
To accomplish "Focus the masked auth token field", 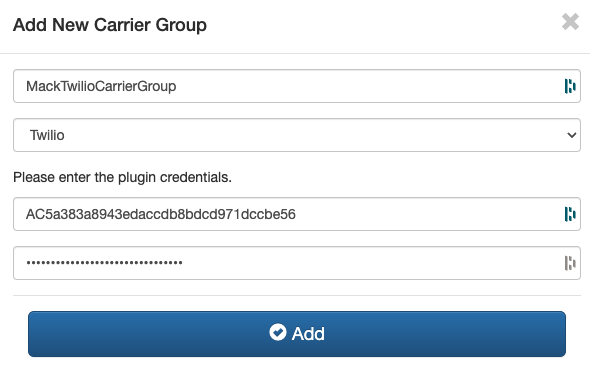I will 297,263.
